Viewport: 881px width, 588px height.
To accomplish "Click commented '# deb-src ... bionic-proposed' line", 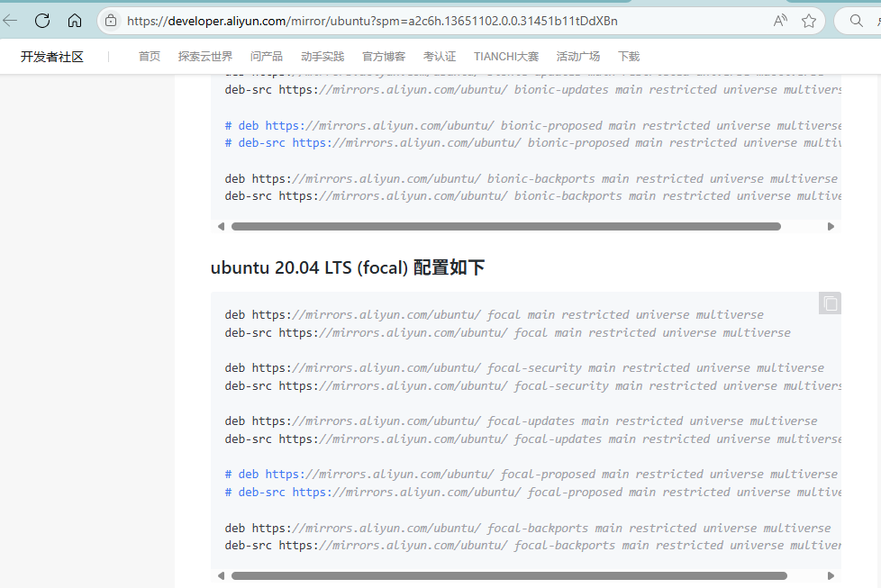I will click(532, 142).
